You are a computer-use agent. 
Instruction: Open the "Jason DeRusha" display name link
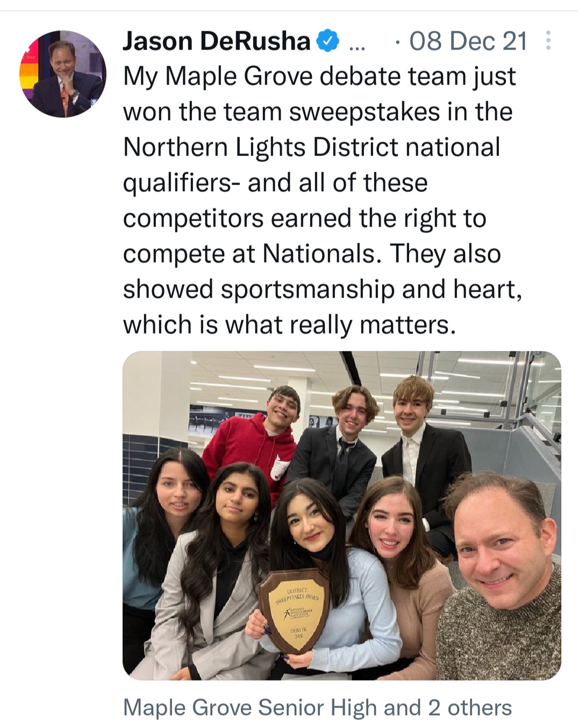click(217, 41)
